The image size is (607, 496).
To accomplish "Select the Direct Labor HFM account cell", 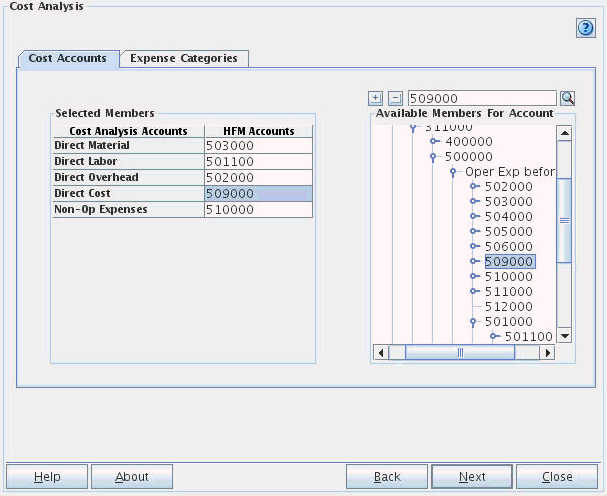I will (258, 161).
